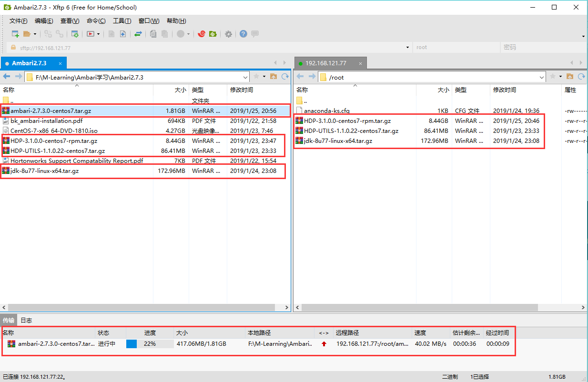Expand the gray circle icon dropdown arrow

point(189,34)
